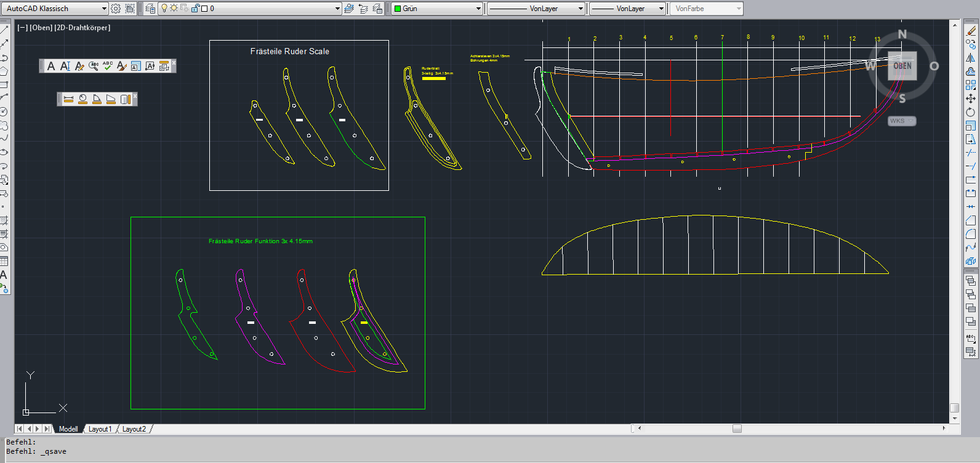Open the VonLayer linetype dropdown
This screenshot has width=980, height=463.
point(580,9)
